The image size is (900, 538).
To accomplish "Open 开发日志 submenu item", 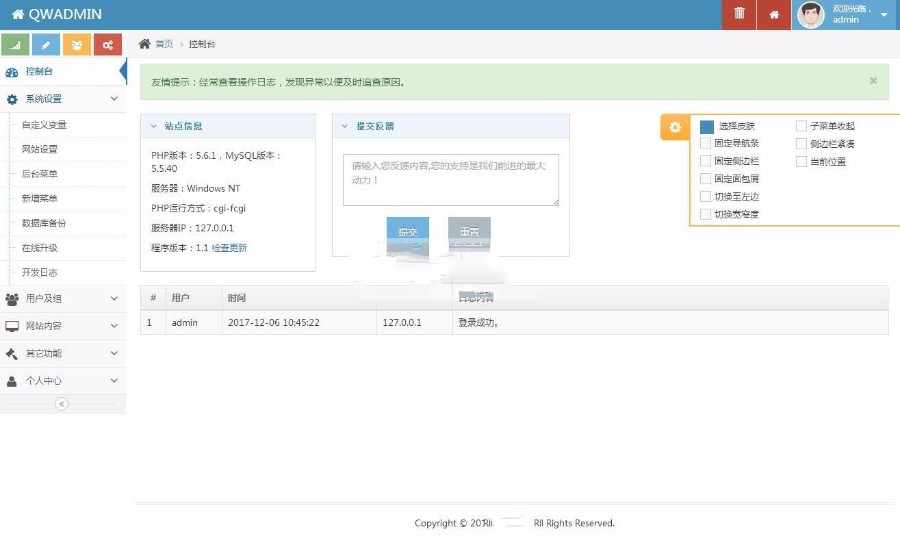I will point(40,273).
